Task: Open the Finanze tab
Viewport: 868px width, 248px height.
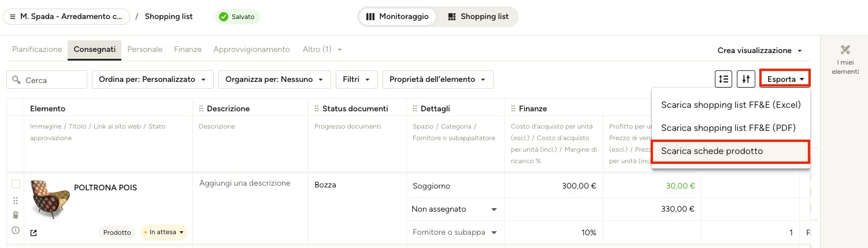Action: tap(188, 50)
